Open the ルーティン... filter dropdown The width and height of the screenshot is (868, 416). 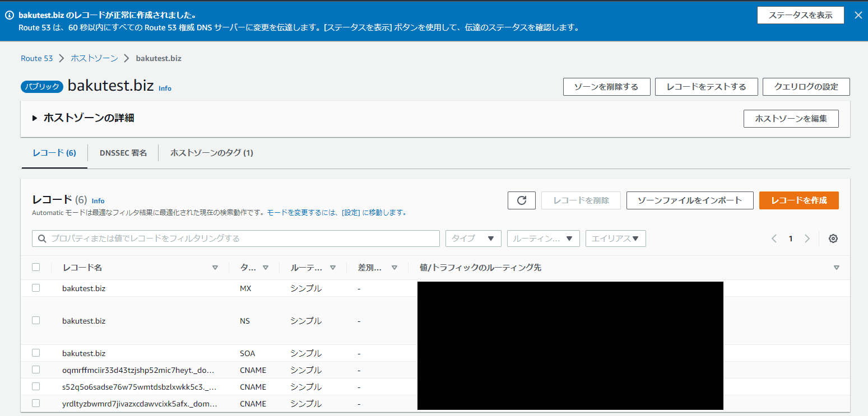click(x=544, y=239)
